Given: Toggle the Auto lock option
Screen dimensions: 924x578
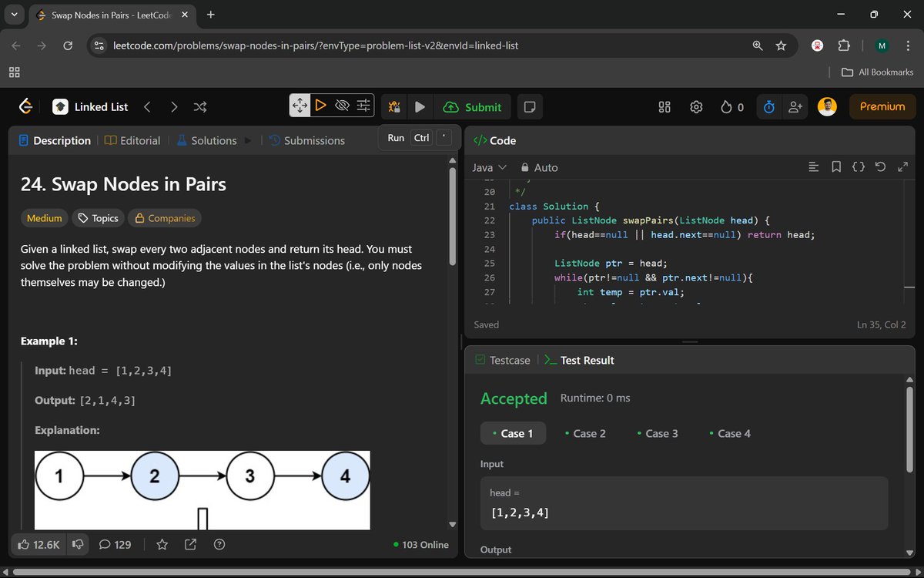Looking at the screenshot, I should [x=539, y=167].
